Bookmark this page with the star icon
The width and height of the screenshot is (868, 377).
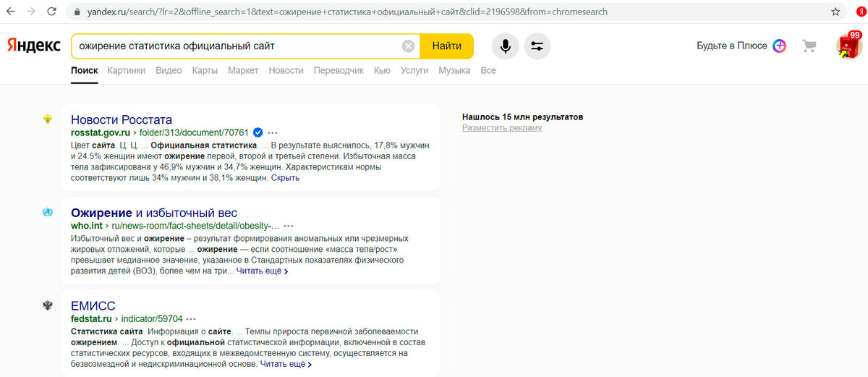835,12
